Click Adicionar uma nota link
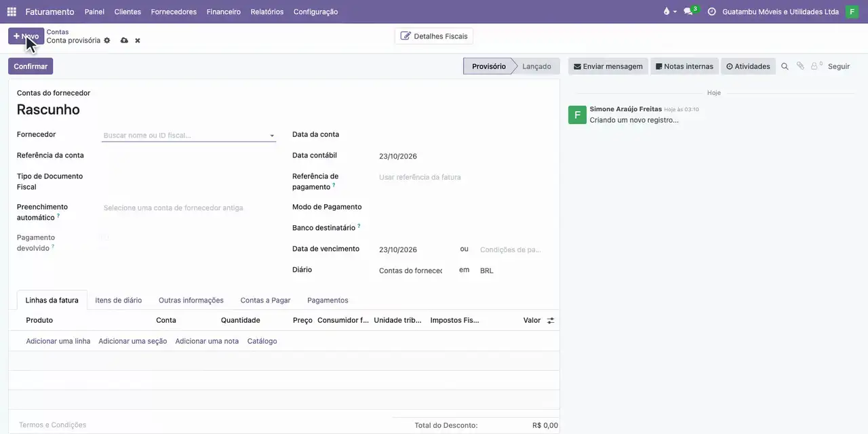The width and height of the screenshot is (868, 434). point(207,341)
